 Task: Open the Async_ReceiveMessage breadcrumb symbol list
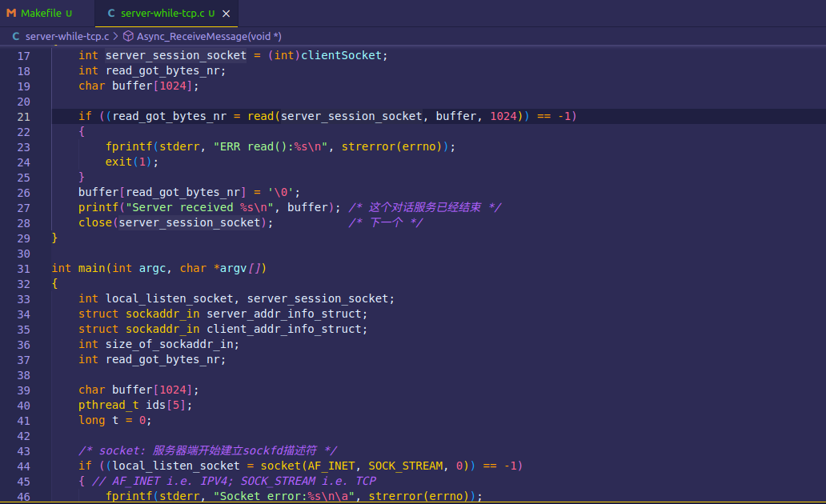coord(208,36)
